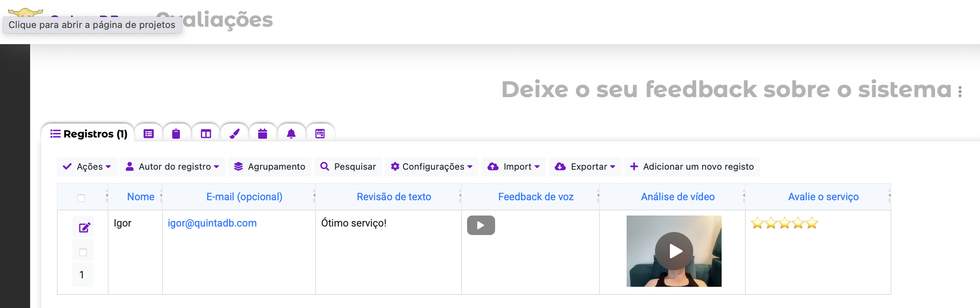
Task: Click Adicionar um novo registo button
Action: (692, 167)
